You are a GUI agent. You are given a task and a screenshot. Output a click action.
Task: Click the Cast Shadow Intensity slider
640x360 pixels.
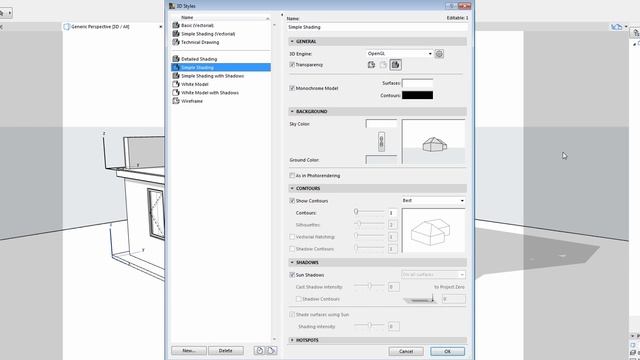(x=369, y=286)
